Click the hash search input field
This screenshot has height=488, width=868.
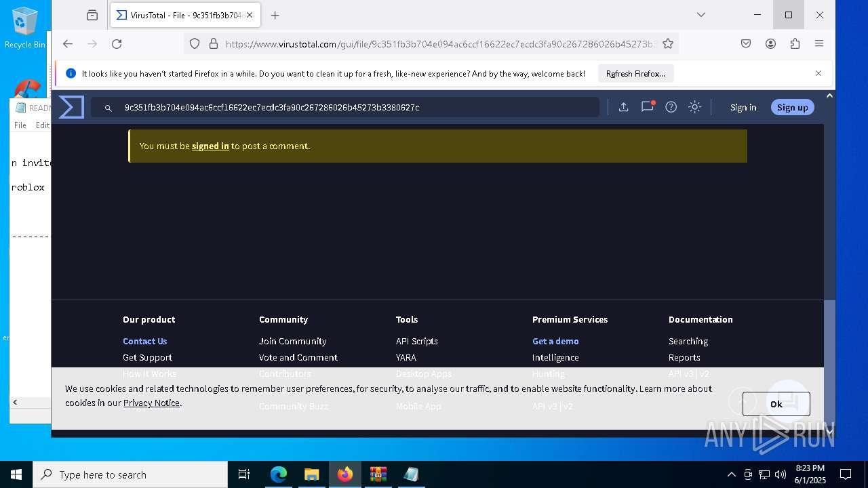pyautogui.click(x=345, y=107)
